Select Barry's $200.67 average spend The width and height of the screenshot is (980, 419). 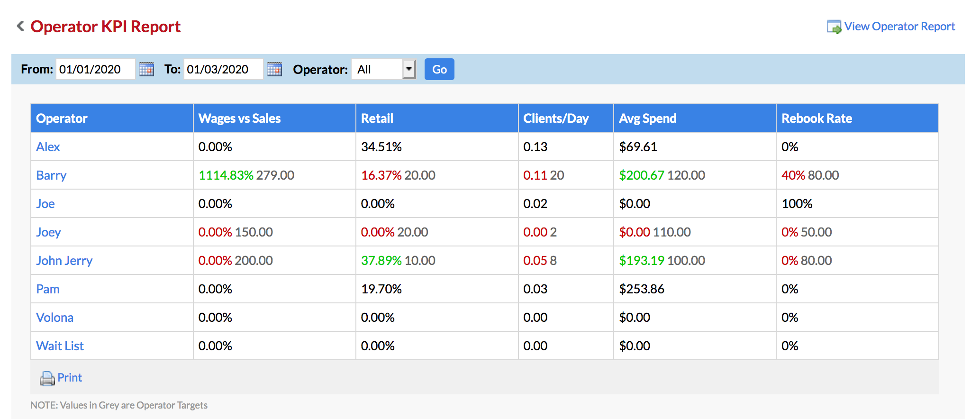click(x=642, y=175)
